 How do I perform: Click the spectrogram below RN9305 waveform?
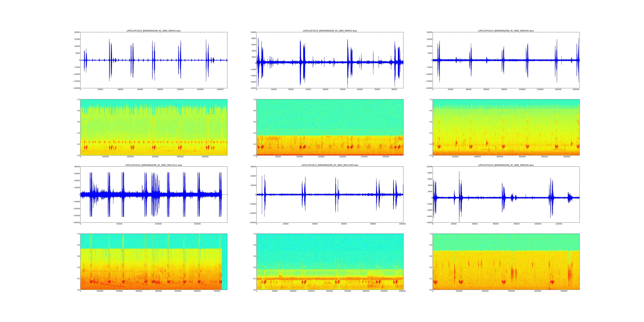click(506, 127)
